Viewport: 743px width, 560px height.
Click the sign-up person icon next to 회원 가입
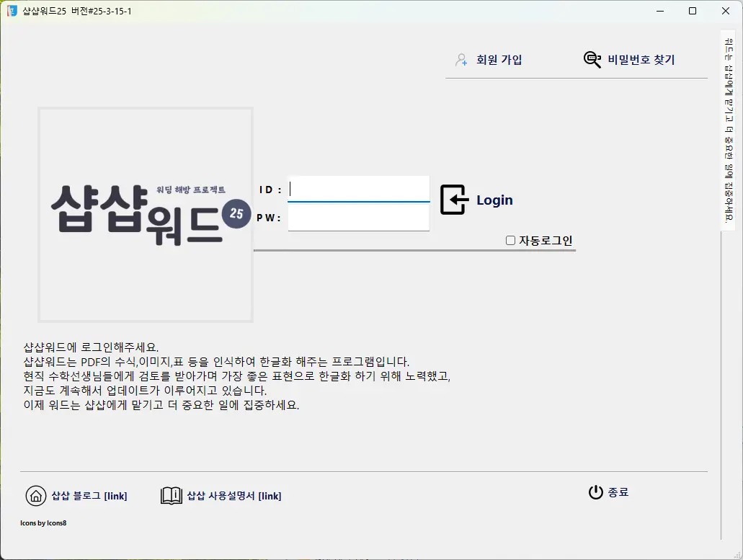click(461, 60)
